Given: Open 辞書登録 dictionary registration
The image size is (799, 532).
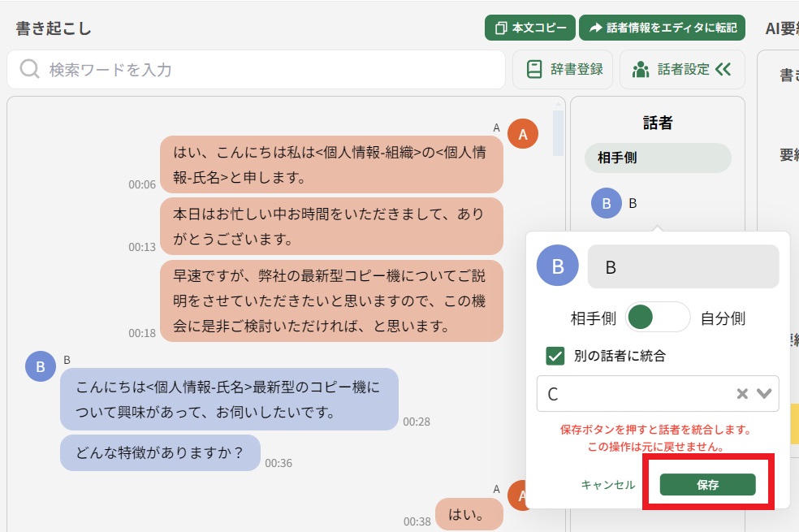Looking at the screenshot, I should tap(563, 69).
